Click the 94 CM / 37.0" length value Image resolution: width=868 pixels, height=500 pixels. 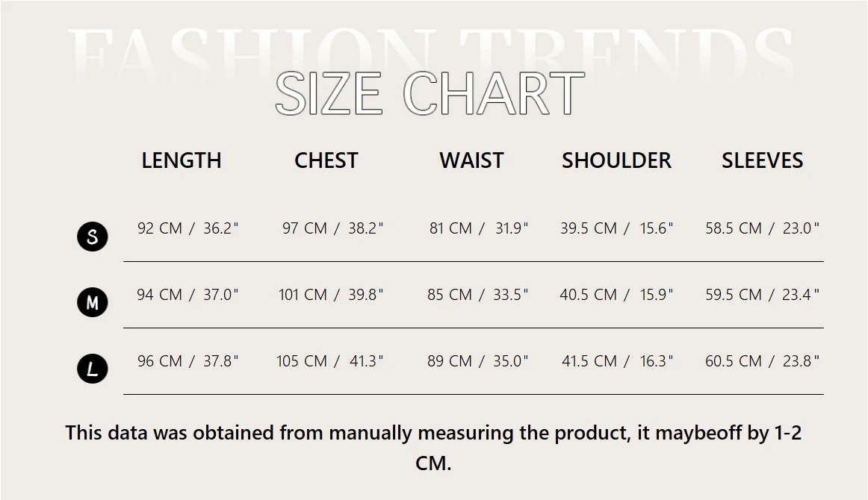coord(187,295)
